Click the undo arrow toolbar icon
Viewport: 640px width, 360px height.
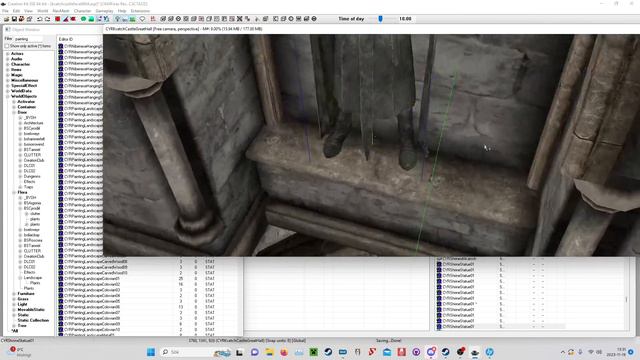tap(40, 19)
